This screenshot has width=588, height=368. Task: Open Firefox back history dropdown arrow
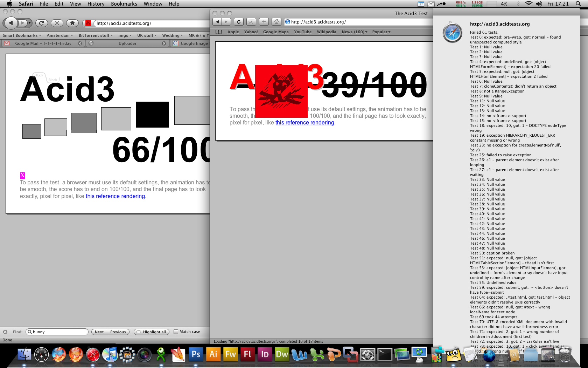click(30, 23)
